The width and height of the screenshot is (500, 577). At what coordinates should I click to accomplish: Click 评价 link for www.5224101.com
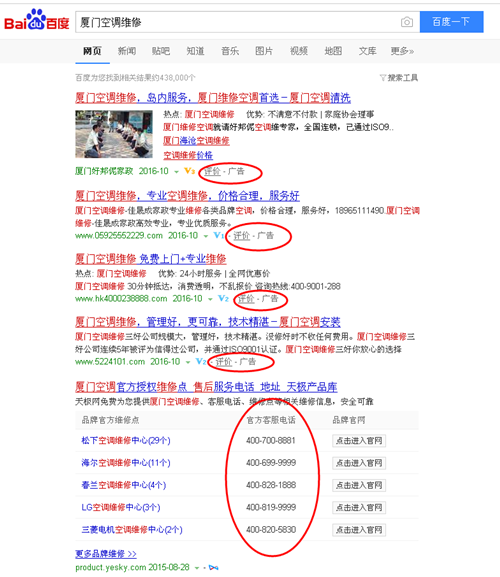tap(224, 362)
